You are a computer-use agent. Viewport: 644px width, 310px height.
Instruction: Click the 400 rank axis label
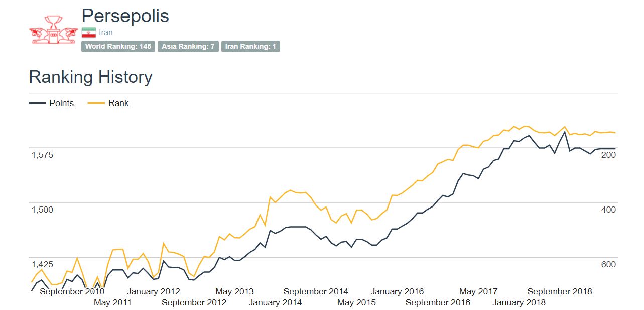608,210
